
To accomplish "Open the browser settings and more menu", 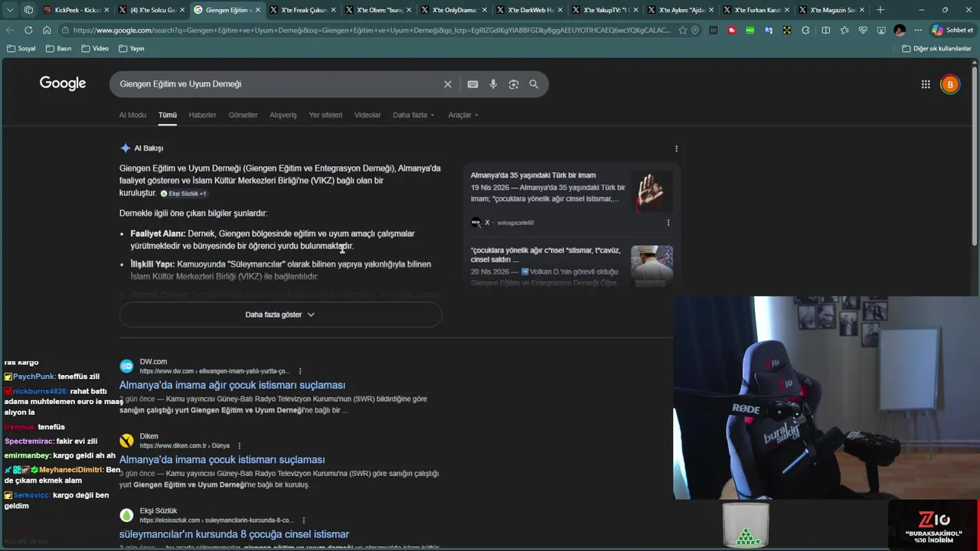I will [x=918, y=30].
